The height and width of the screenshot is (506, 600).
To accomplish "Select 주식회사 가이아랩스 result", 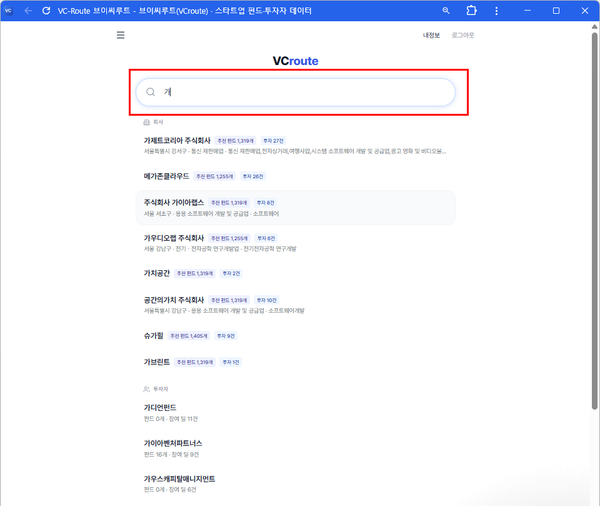I will click(295, 207).
